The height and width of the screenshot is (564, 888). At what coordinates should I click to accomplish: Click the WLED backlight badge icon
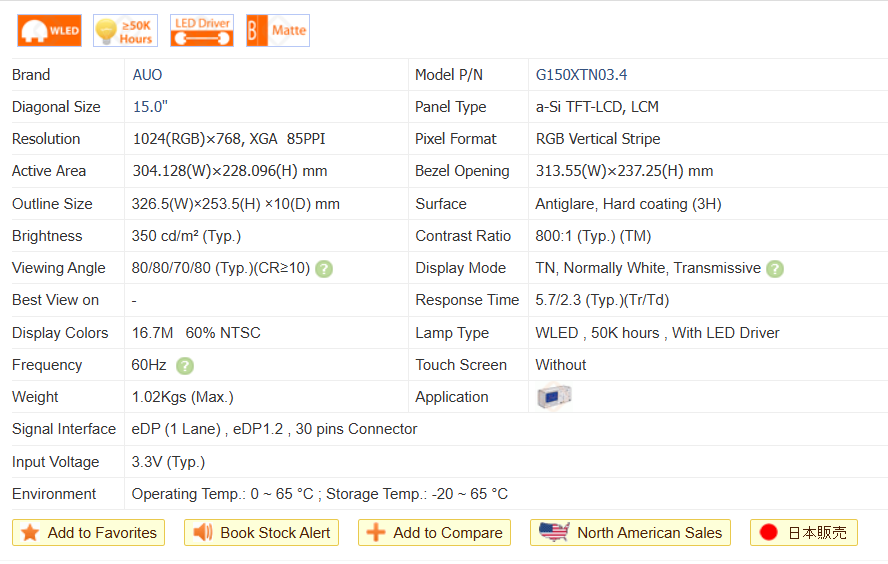pos(49,30)
